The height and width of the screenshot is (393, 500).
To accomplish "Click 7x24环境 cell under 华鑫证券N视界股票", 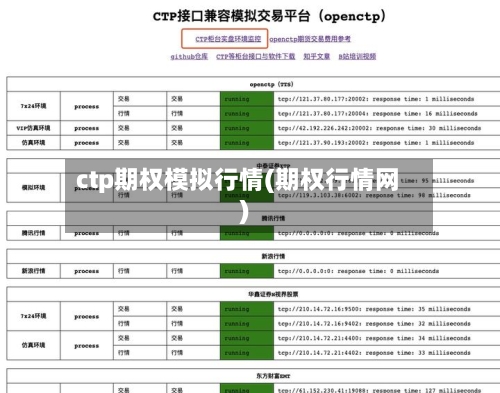I will point(33,316).
